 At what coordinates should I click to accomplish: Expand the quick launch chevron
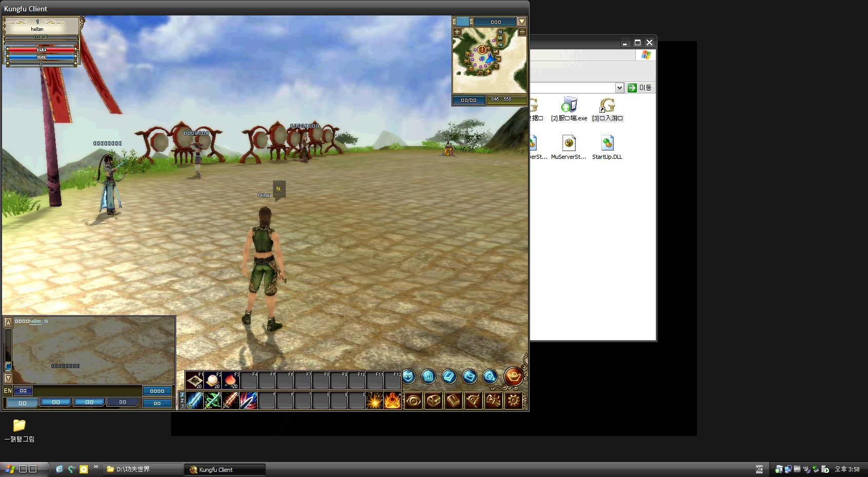pos(96,467)
